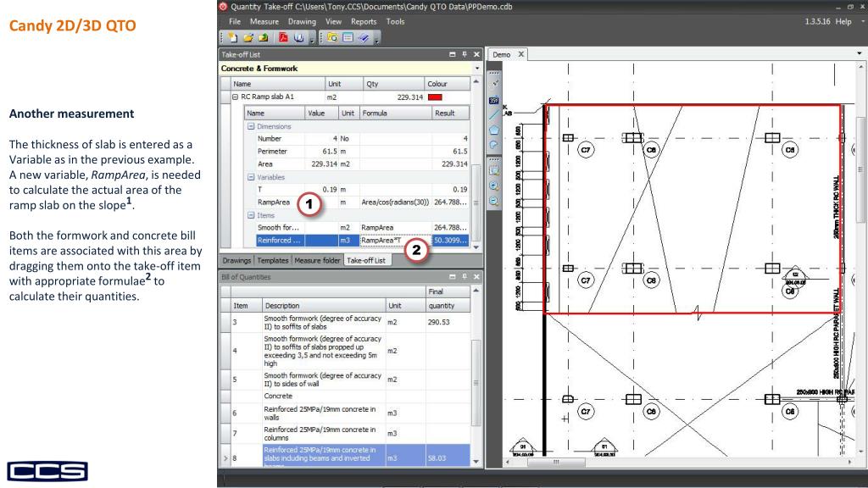Screen dimensions: 868x488
Task: Click the blue Word document toolbar icon
Action: pyautogui.click(x=299, y=37)
